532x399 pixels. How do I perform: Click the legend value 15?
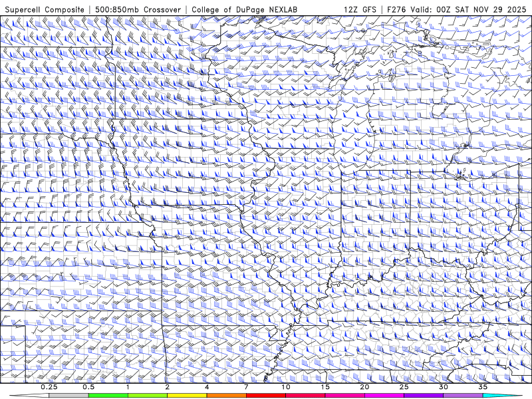(325, 387)
